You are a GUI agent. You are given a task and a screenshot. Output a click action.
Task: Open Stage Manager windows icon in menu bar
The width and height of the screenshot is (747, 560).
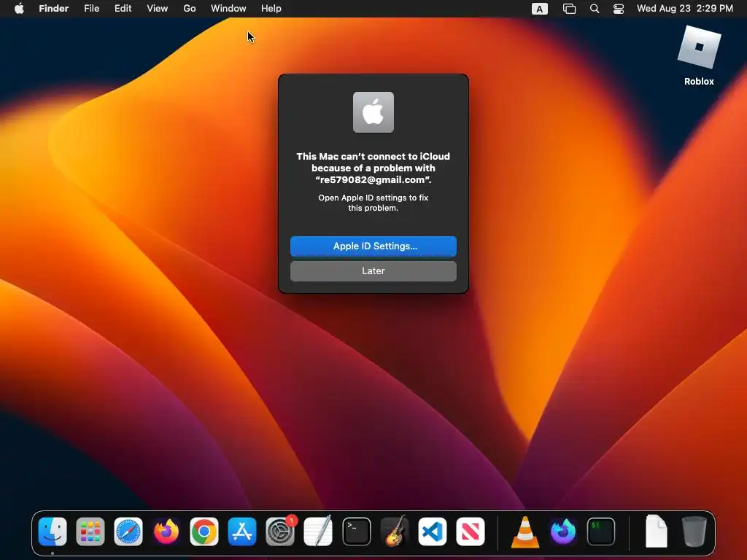569,9
